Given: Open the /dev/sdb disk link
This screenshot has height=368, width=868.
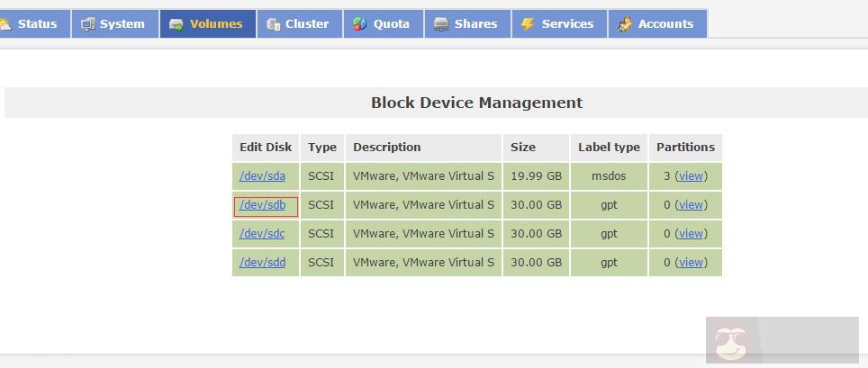Looking at the screenshot, I should (263, 205).
